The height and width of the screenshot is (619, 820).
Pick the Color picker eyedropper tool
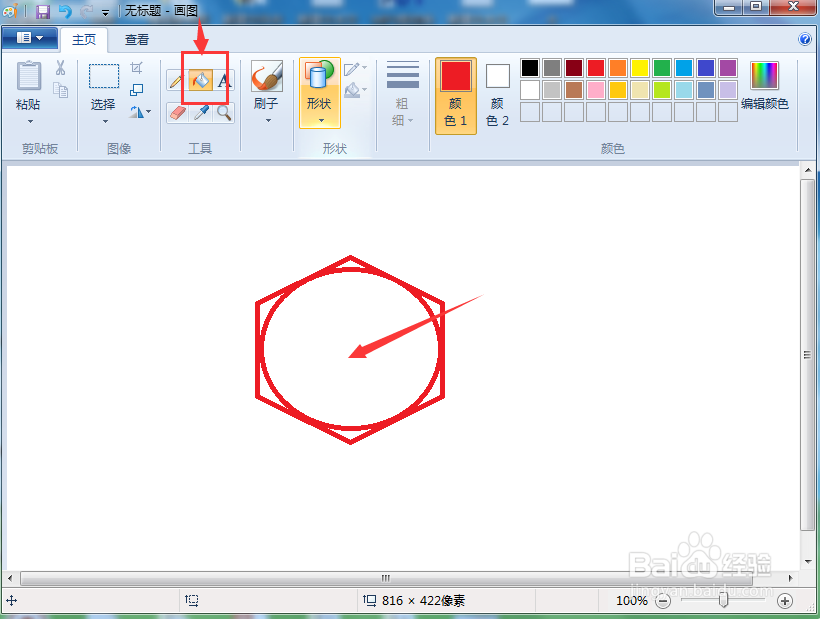pyautogui.click(x=201, y=112)
